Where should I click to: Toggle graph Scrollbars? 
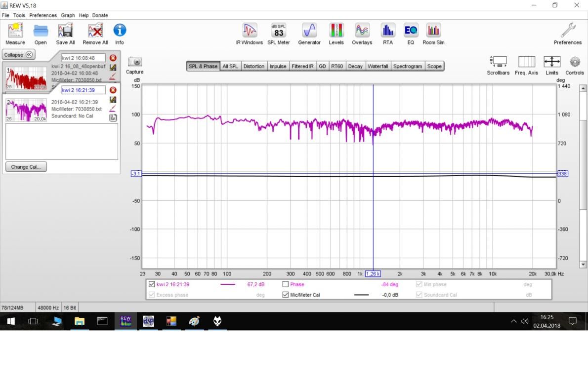pos(499,65)
